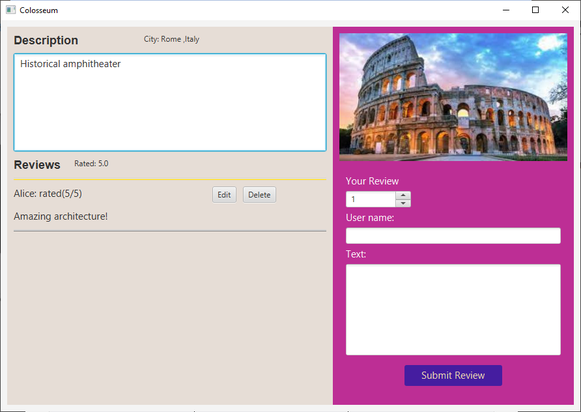Focus the rating number field
This screenshot has height=412, width=581.
pos(371,199)
